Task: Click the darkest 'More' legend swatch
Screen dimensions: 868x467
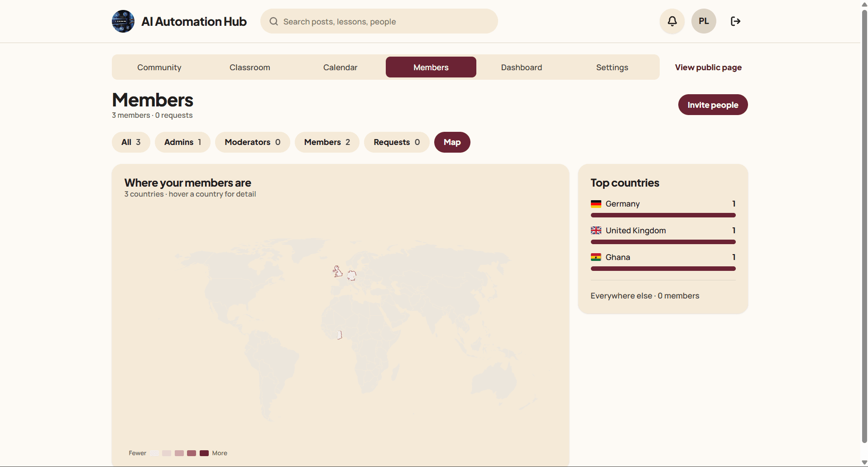Action: click(x=204, y=453)
